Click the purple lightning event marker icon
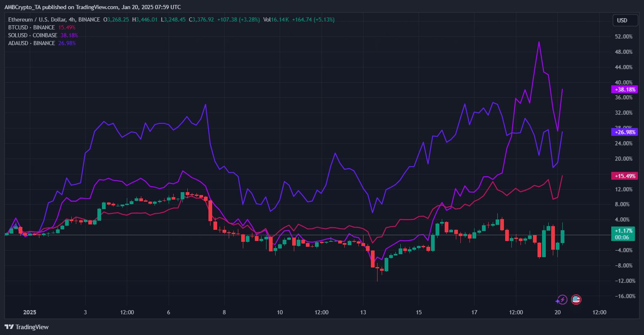 pos(562,299)
